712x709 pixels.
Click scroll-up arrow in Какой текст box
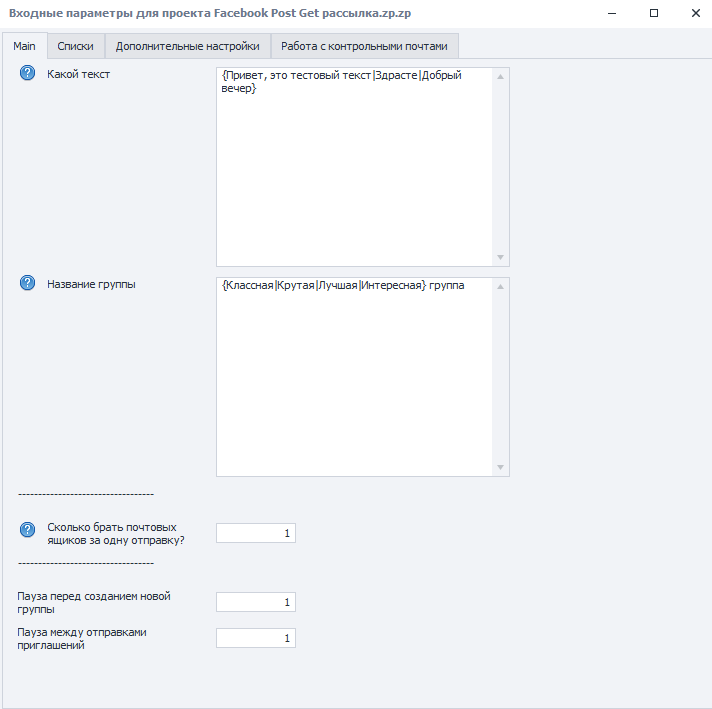pyautogui.click(x=500, y=76)
